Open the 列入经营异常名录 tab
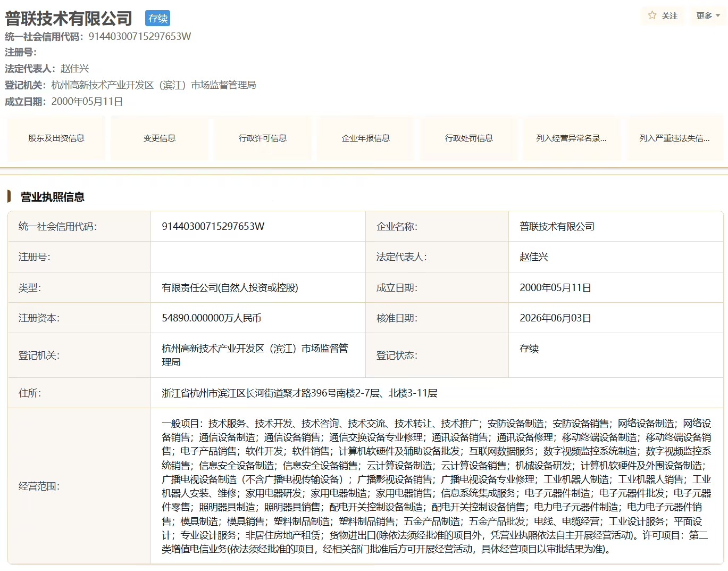The image size is (728, 571). click(x=572, y=138)
